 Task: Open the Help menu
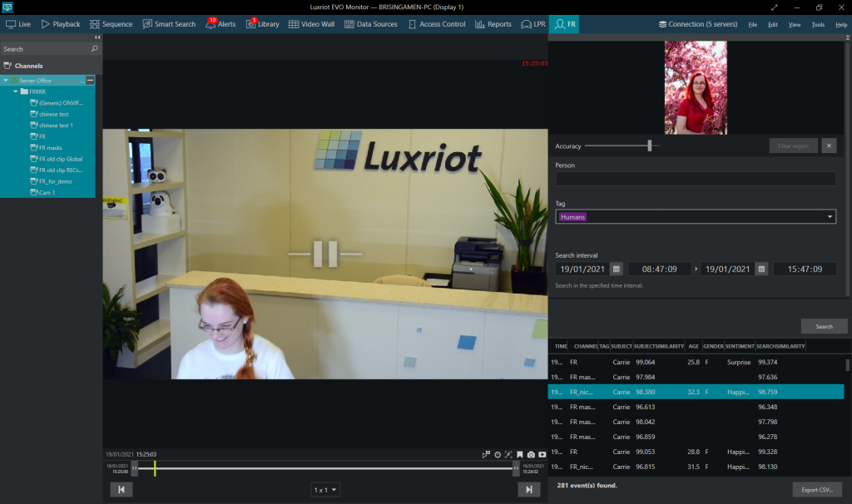(841, 24)
